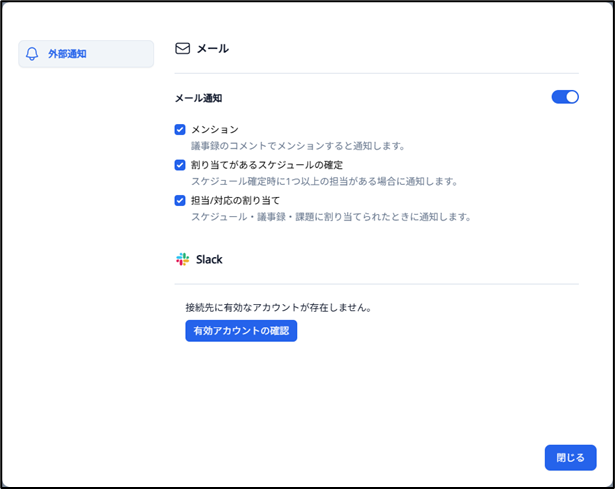Select the 外部通知 sidebar tab label
This screenshot has width=615, height=489.
coord(67,54)
